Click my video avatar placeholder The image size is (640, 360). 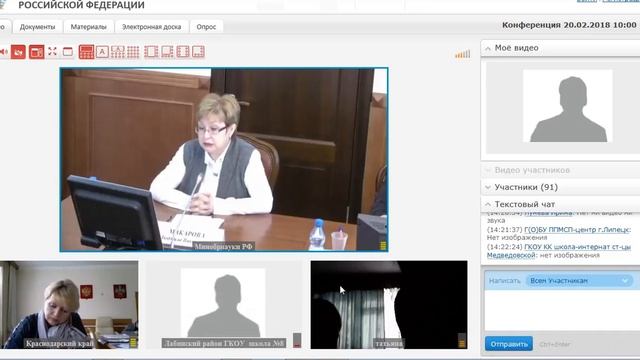[568, 106]
